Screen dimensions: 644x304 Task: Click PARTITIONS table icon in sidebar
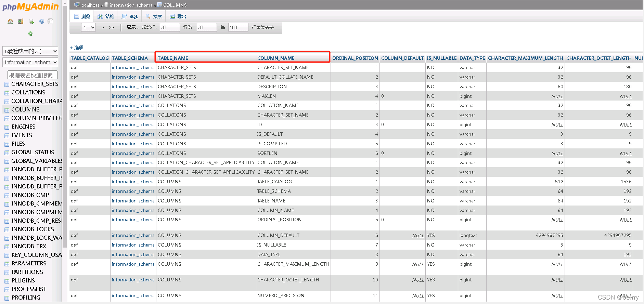7,272
